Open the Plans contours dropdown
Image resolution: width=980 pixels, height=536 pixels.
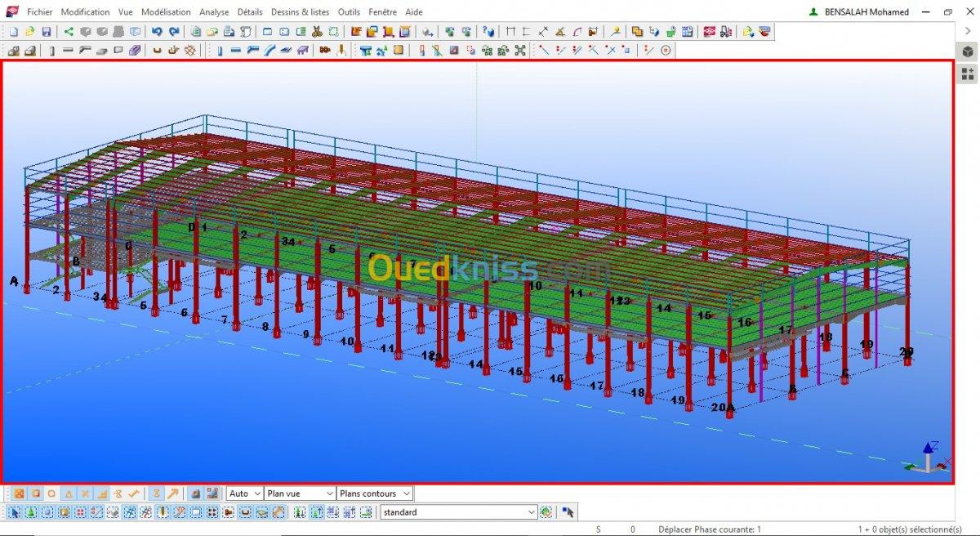(375, 494)
